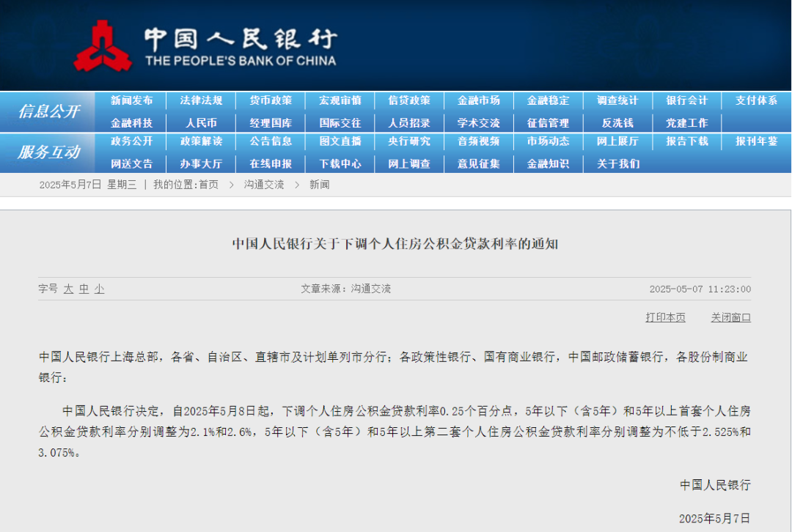Select 报刊年鉴 in navigation

point(756,141)
